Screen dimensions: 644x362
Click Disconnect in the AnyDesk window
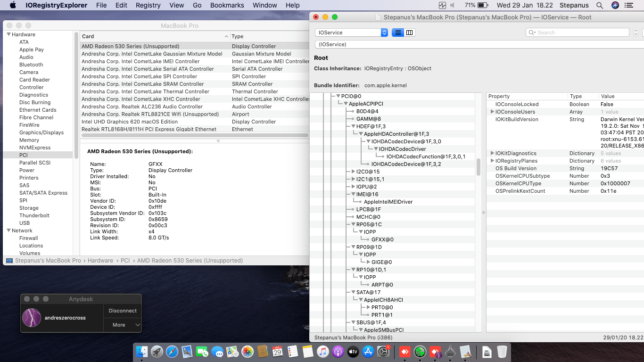(122, 311)
